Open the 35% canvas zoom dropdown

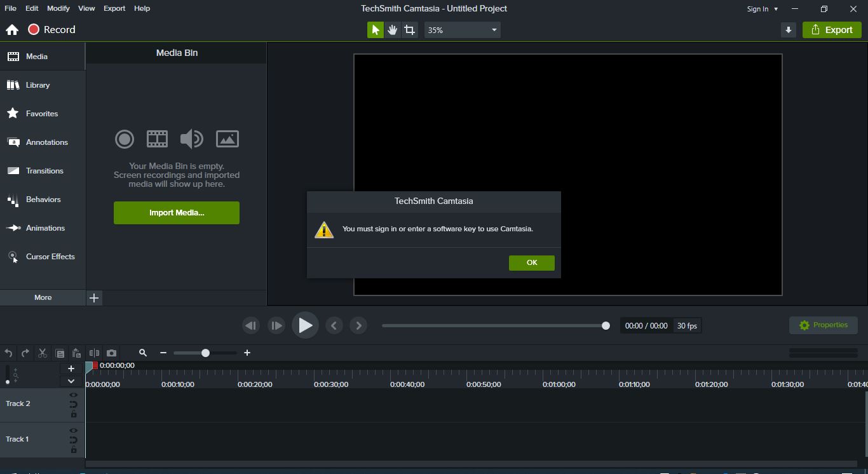click(463, 30)
